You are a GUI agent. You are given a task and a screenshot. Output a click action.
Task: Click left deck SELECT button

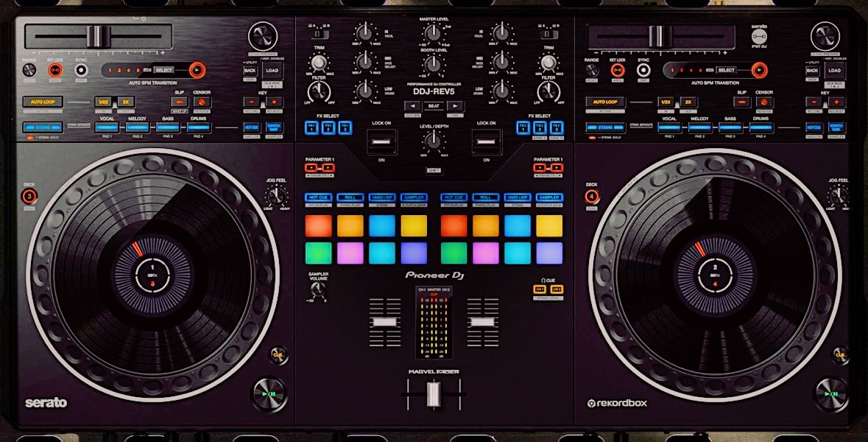tap(164, 70)
